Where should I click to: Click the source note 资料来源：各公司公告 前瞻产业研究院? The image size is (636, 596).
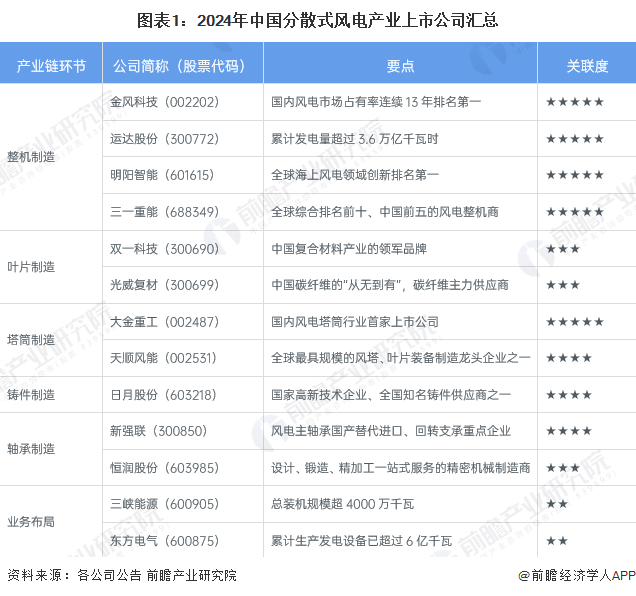(122, 575)
